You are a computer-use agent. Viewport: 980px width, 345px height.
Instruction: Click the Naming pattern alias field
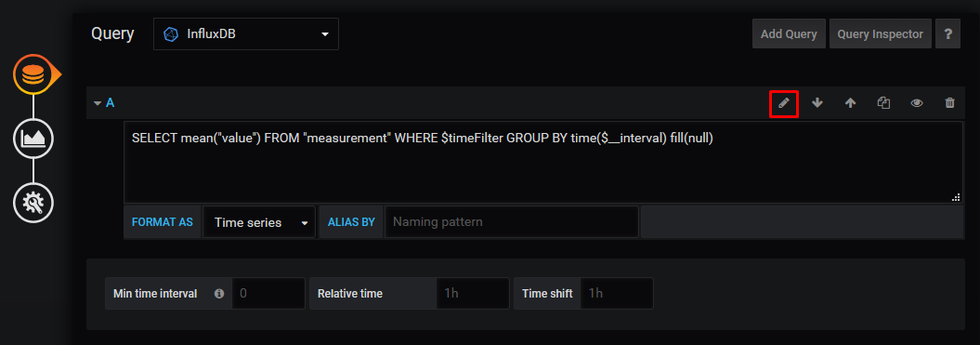(x=511, y=222)
